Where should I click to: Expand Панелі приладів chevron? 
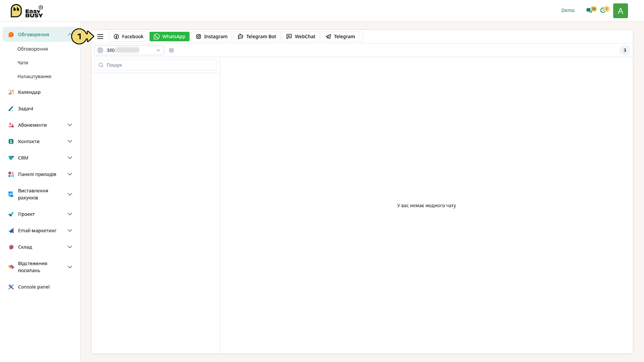point(70,174)
